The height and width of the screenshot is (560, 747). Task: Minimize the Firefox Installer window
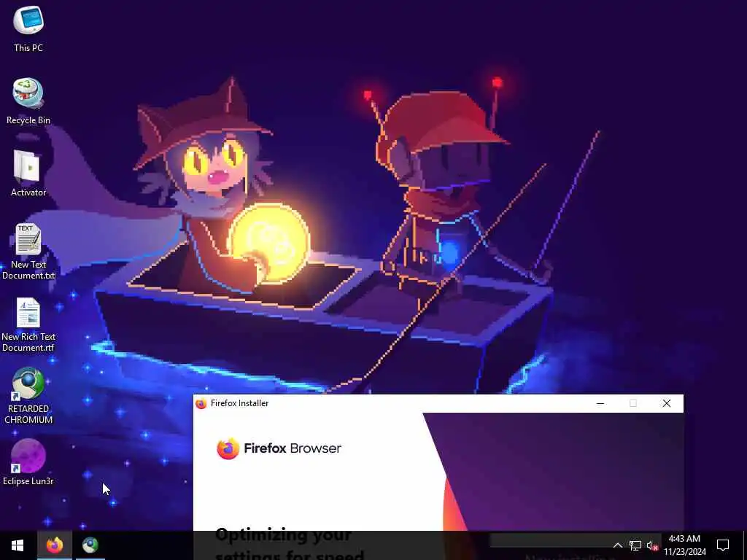click(x=600, y=403)
